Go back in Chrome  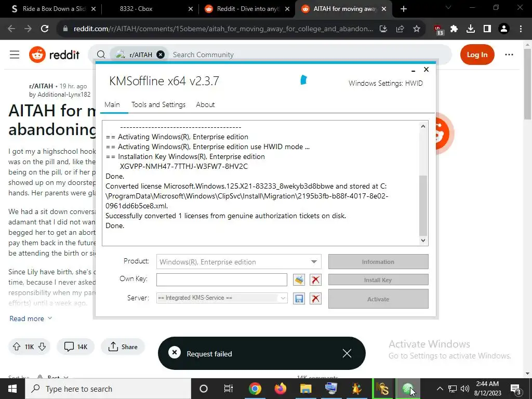point(11,29)
